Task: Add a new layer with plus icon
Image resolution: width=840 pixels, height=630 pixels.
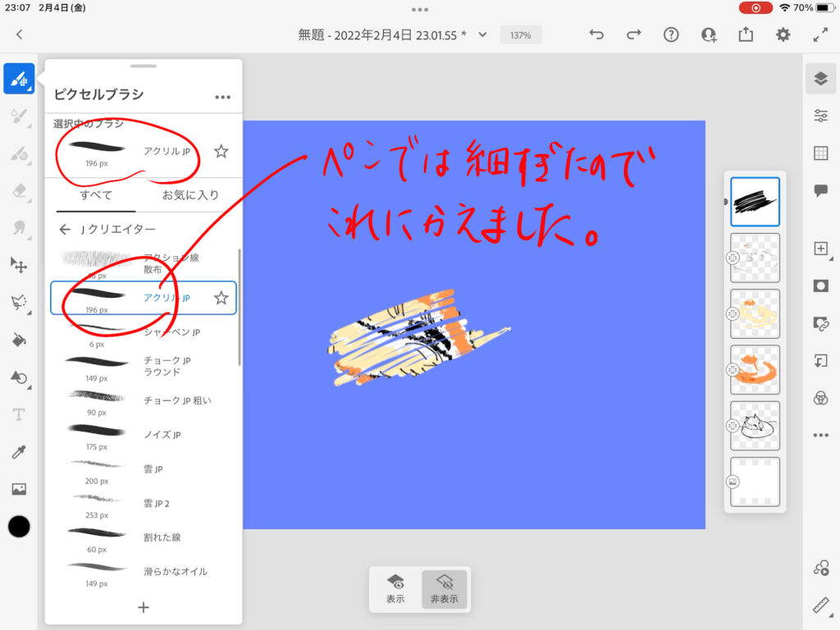Action: [x=820, y=249]
